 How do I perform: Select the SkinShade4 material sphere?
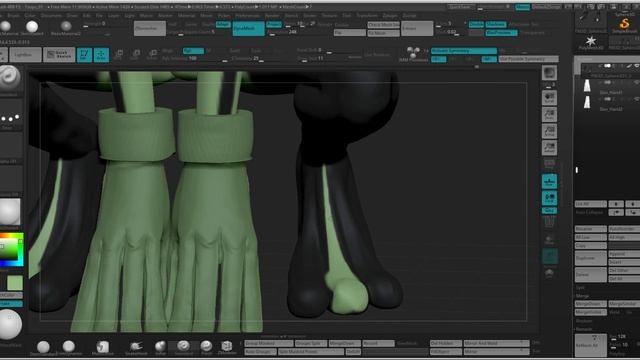point(32,28)
